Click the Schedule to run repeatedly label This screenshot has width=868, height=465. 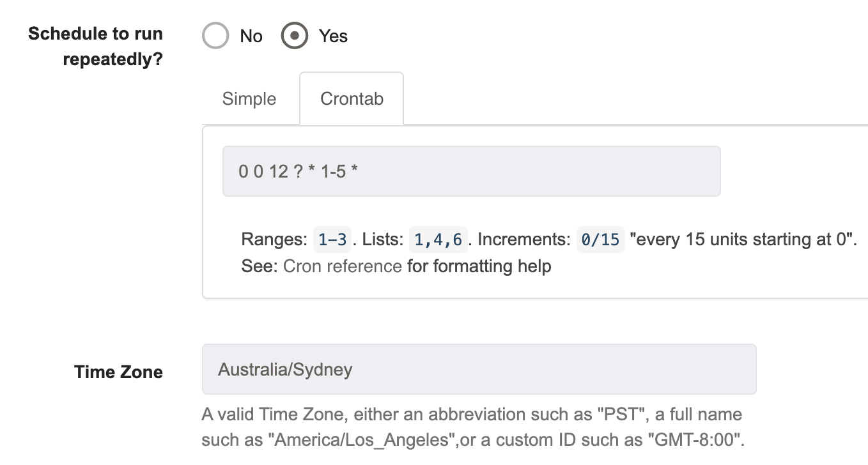[95, 47]
